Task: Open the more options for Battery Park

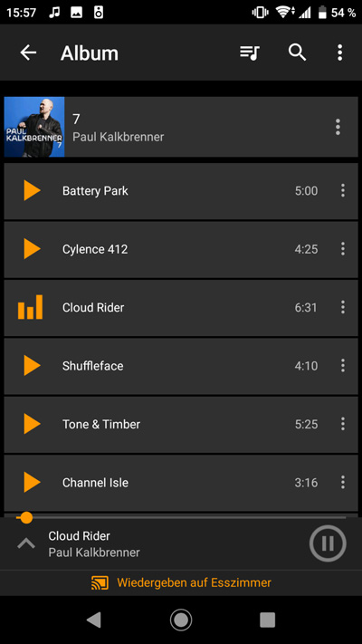Action: coord(343,190)
